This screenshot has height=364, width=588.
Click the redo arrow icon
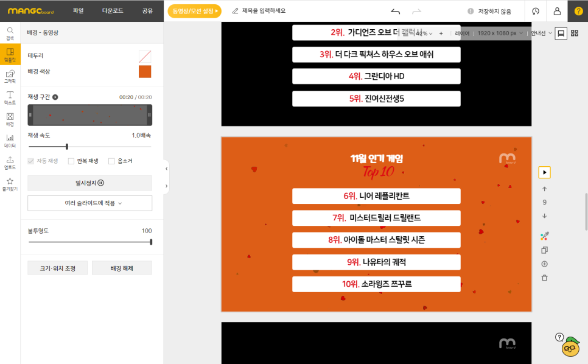pos(416,11)
